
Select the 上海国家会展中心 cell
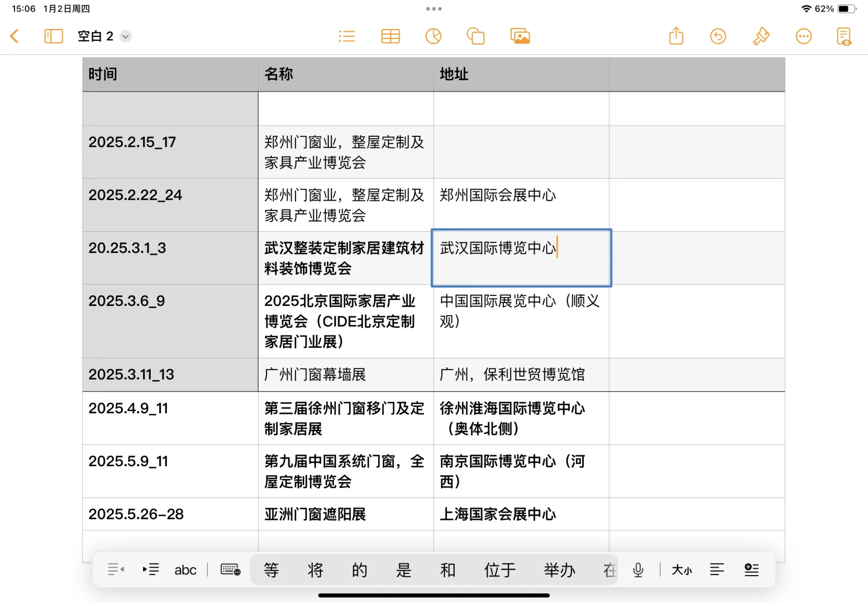(x=521, y=514)
